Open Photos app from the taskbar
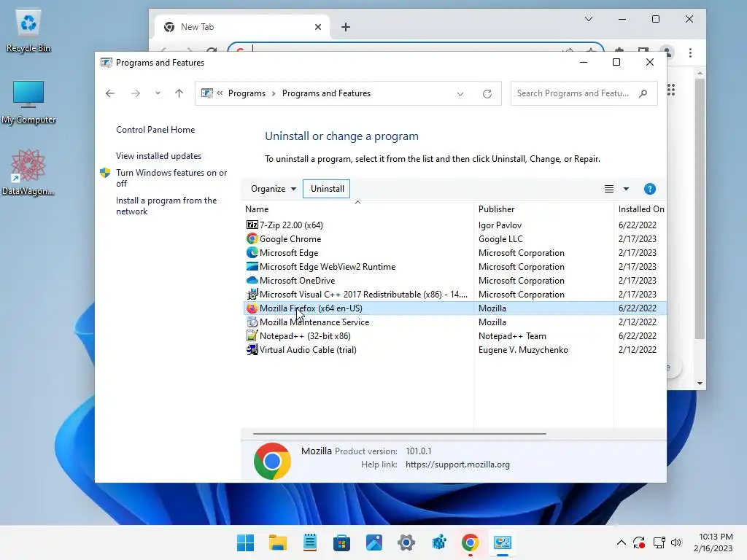Viewport: 747px width, 560px height. [374, 542]
